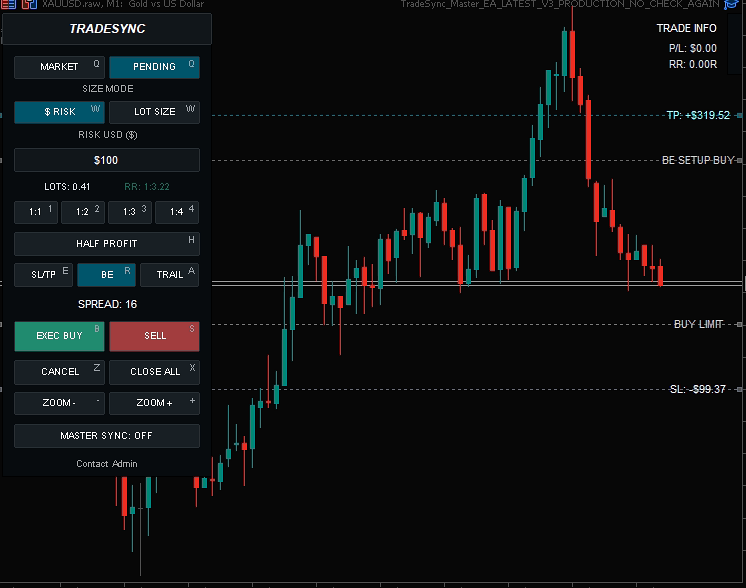The height and width of the screenshot is (588, 746).
Task: Select the TP line handle on the chart
Action: pyautogui.click(x=739, y=115)
